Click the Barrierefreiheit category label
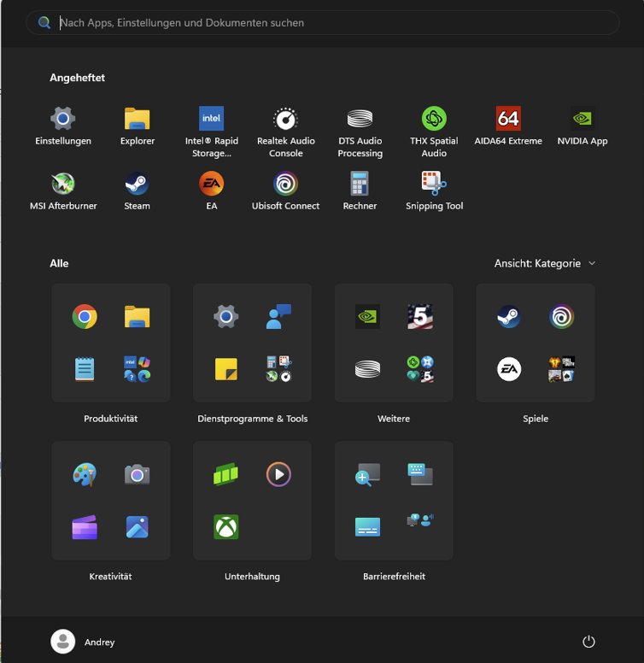644x663 pixels. pyautogui.click(x=394, y=577)
